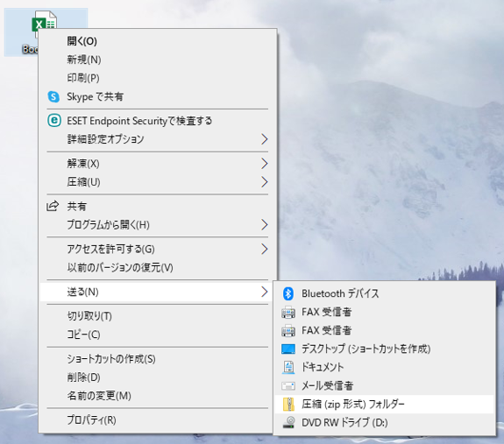Select Skype で共有 menu entry
The height and width of the screenshot is (444, 504).
pyautogui.click(x=158, y=96)
